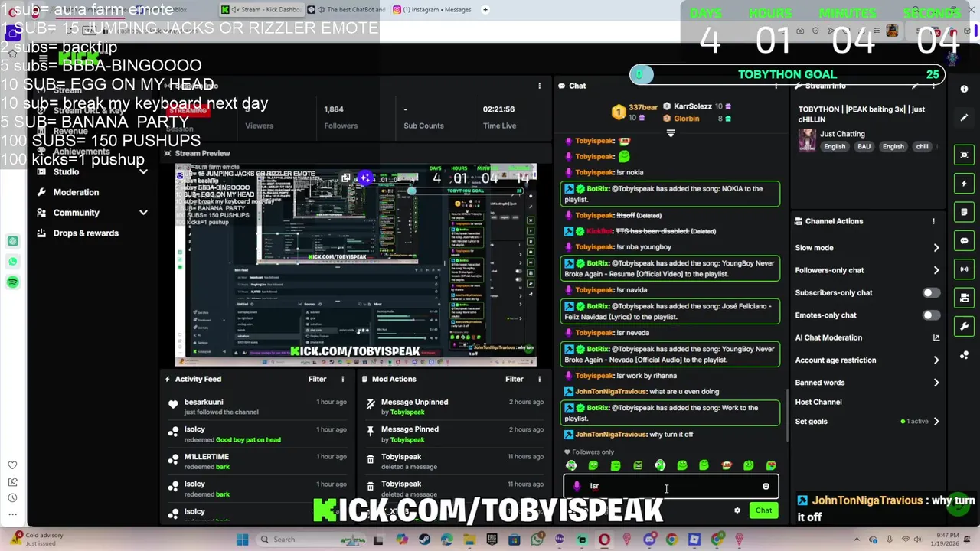
Task: Click the first green emote above chat input
Action: point(571,465)
